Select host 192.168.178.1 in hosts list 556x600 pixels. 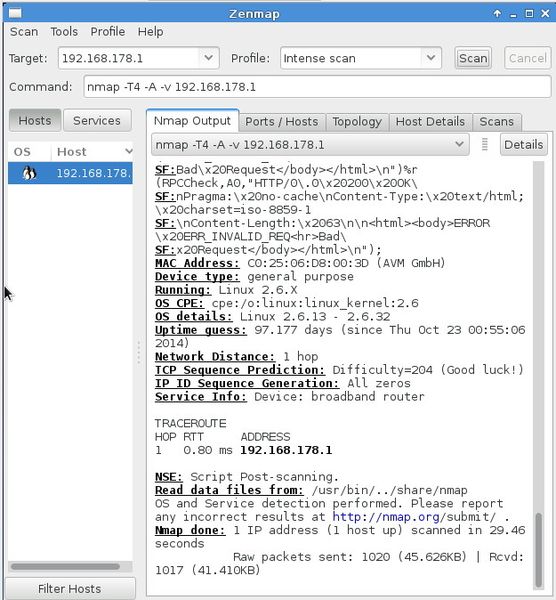point(70,173)
